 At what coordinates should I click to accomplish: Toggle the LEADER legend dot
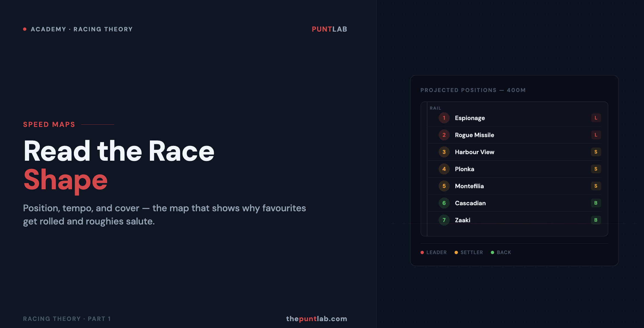tap(422, 252)
